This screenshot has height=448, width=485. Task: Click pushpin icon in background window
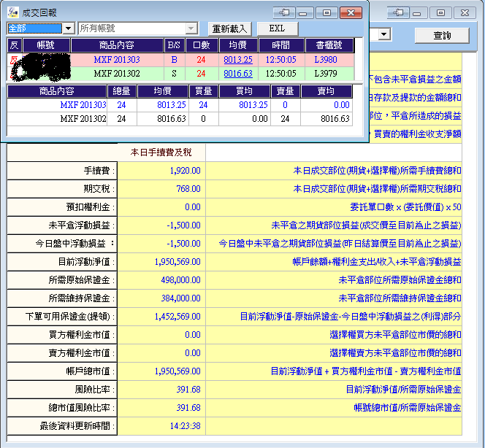pyautogui.click(x=398, y=12)
